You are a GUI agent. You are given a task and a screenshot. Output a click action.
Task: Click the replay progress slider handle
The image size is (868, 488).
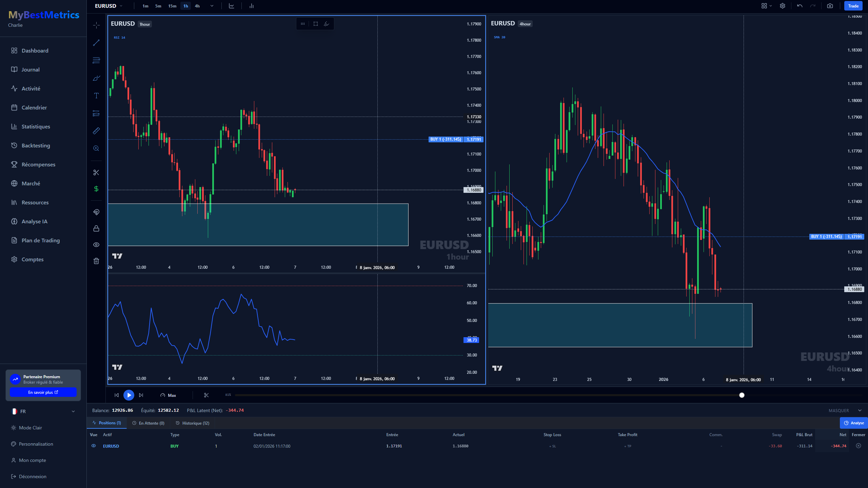(x=742, y=395)
